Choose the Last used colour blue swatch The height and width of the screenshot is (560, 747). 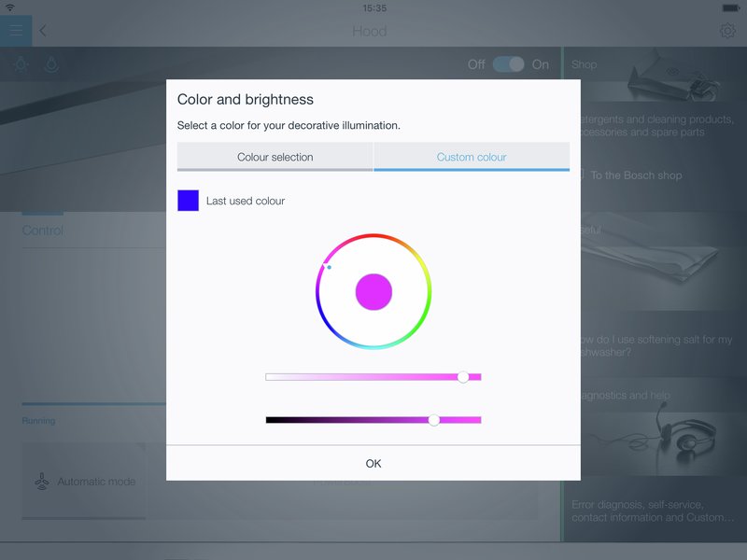click(188, 201)
